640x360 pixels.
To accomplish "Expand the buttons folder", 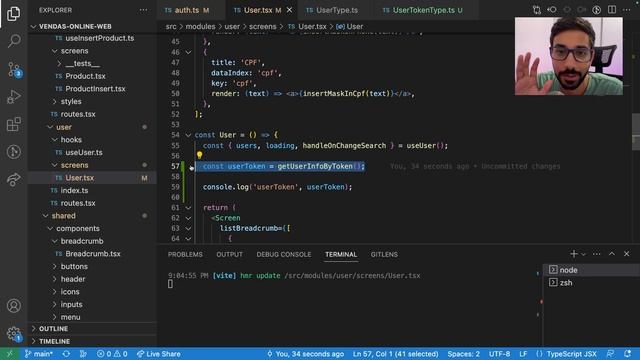I will [55, 266].
